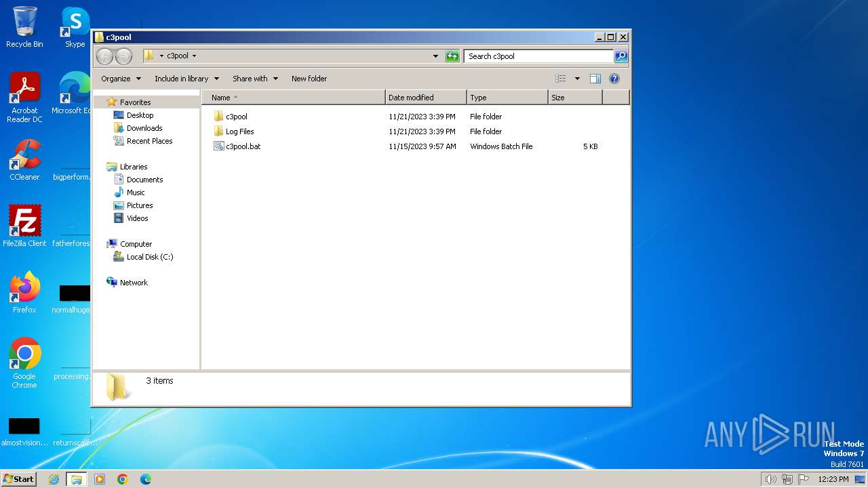The height and width of the screenshot is (488, 868).
Task: Click the Start button
Action: tap(18, 479)
